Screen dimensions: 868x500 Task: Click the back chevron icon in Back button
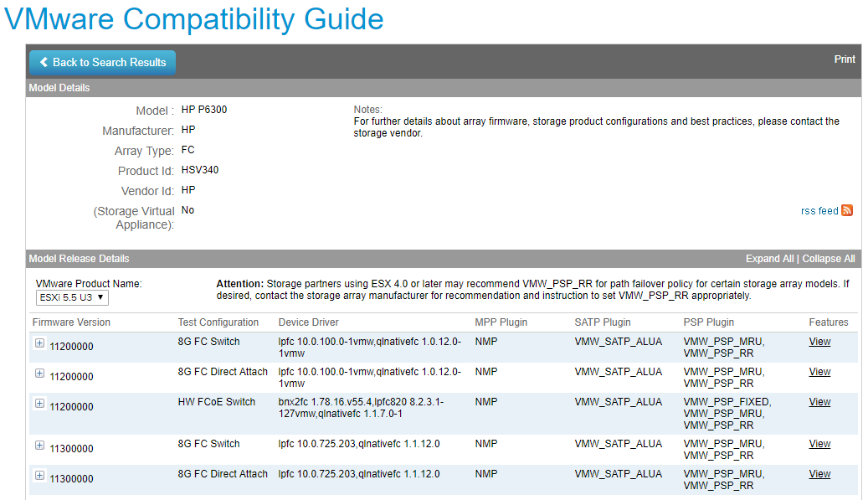[44, 62]
